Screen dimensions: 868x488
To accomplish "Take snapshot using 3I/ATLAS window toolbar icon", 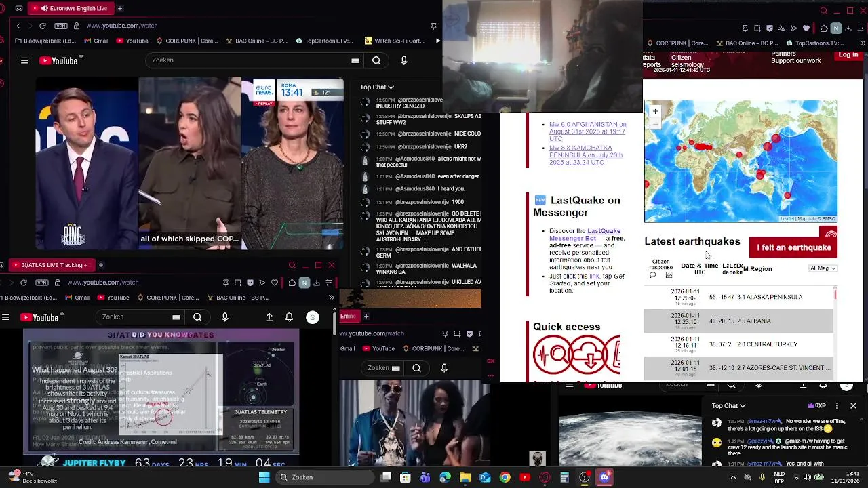I will [x=238, y=283].
